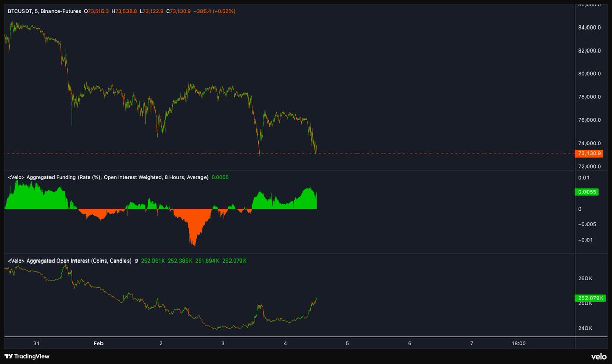Click the orange 73,130.9 price tag

pyautogui.click(x=590, y=153)
